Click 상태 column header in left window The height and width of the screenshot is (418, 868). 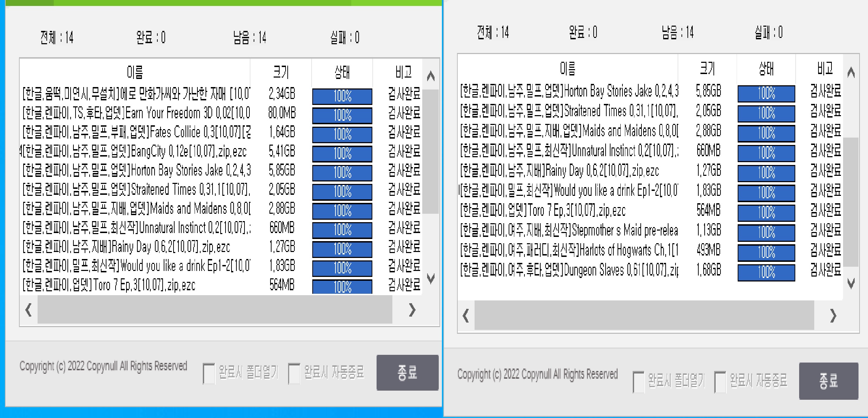342,72
